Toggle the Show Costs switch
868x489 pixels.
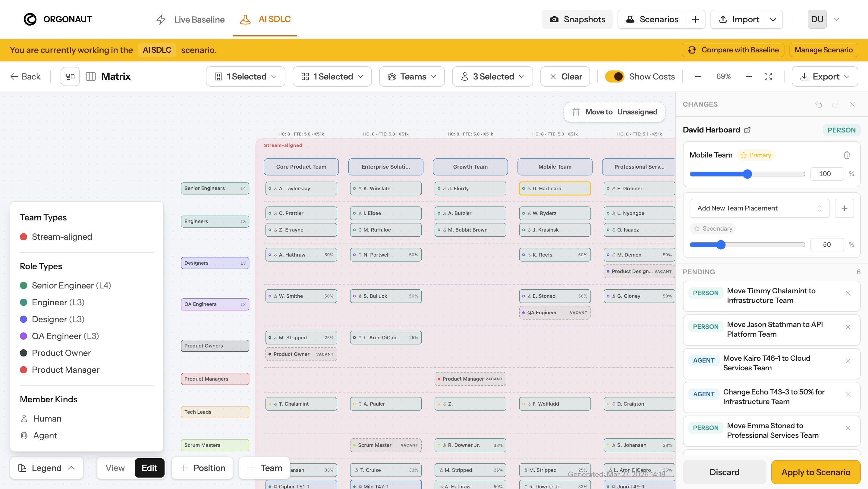615,77
